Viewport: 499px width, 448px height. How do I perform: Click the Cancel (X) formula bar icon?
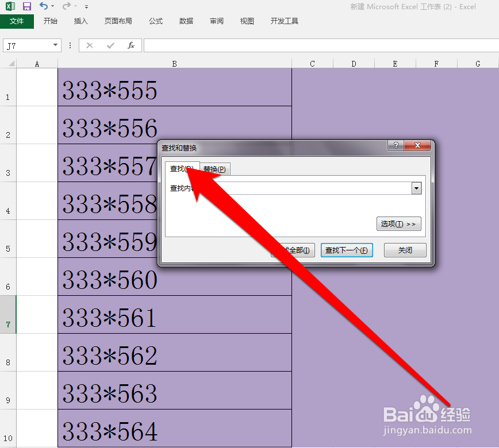pos(90,46)
